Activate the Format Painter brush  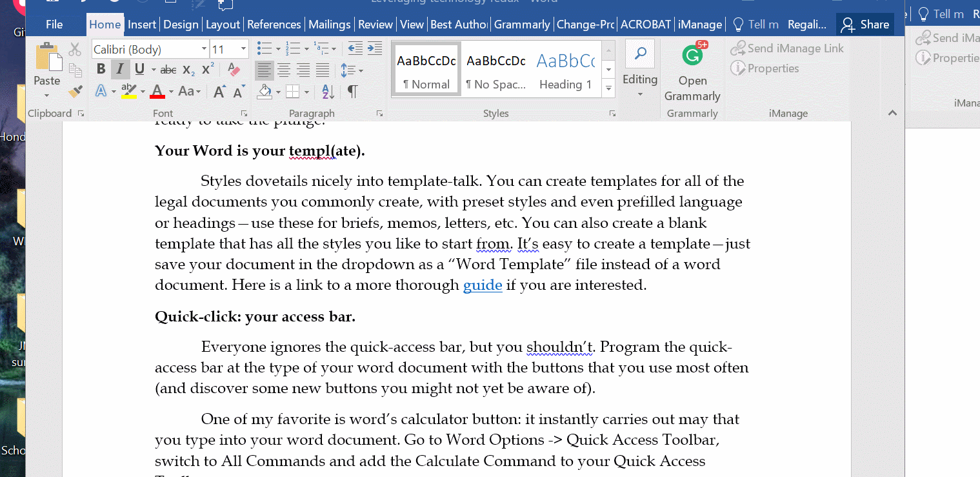point(75,91)
